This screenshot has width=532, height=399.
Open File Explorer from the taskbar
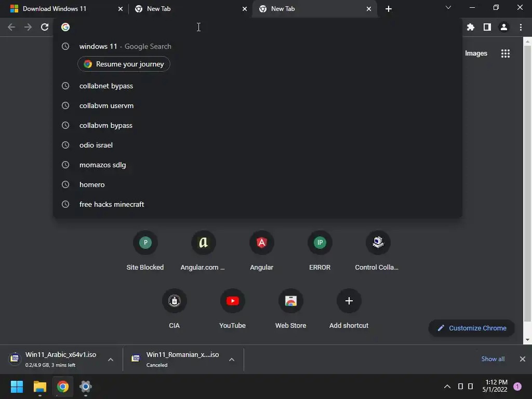pyautogui.click(x=39, y=387)
